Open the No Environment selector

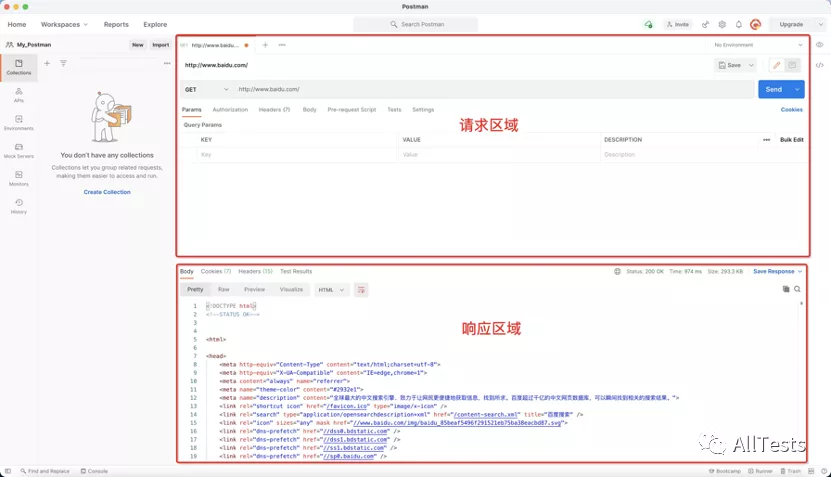[x=758, y=45]
